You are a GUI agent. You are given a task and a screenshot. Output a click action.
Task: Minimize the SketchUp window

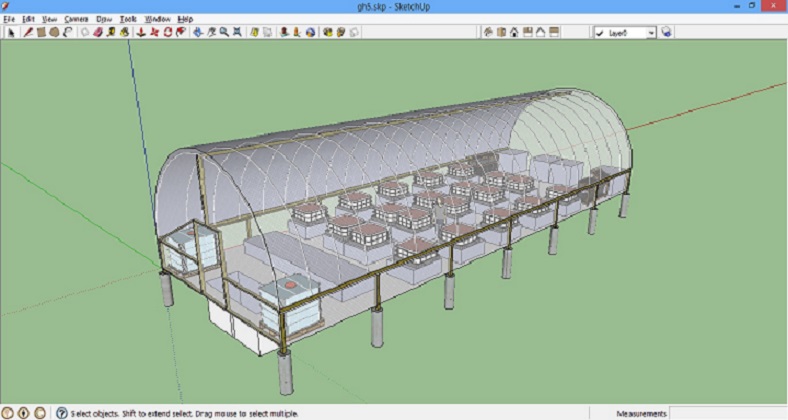click(737, 6)
